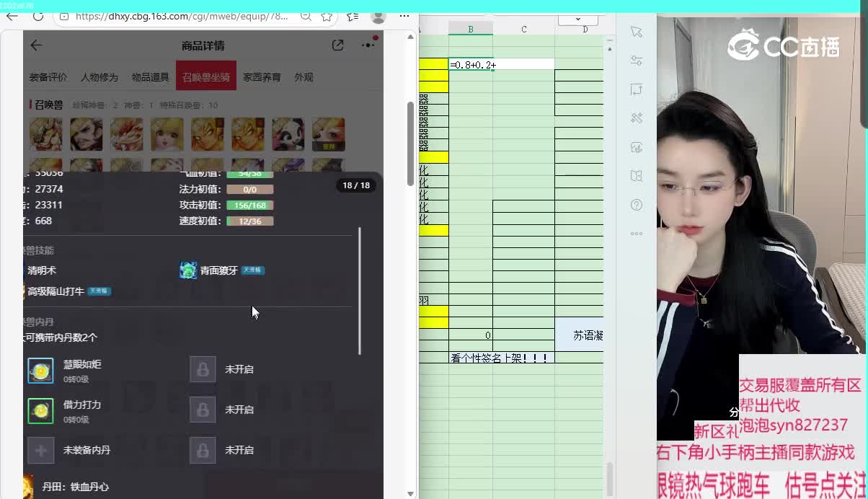Open the sliders settings icon in sidebar
The width and height of the screenshot is (868, 499).
636,61
